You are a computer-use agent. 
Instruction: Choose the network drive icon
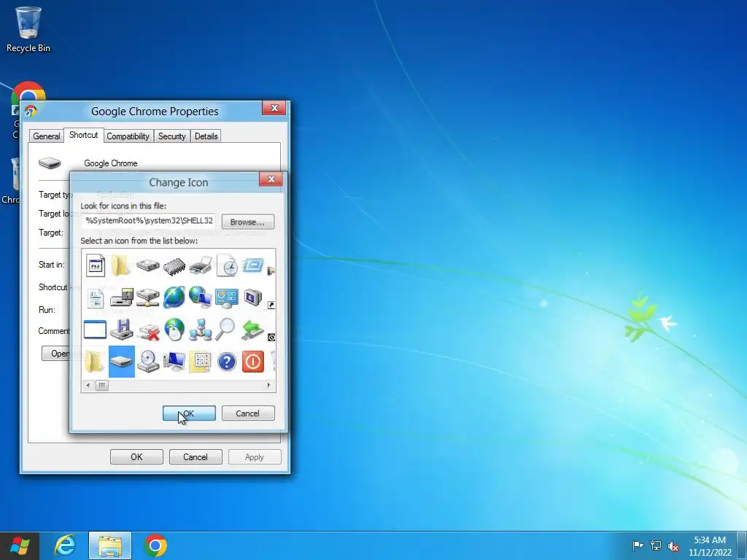pos(147,297)
